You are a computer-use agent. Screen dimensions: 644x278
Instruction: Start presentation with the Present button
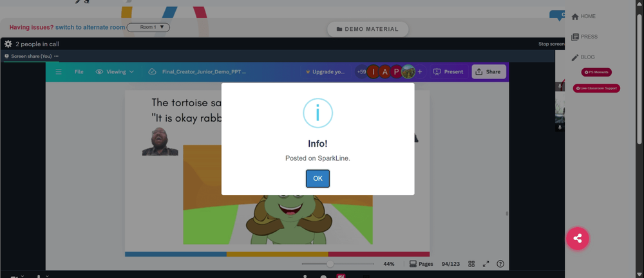click(x=448, y=72)
